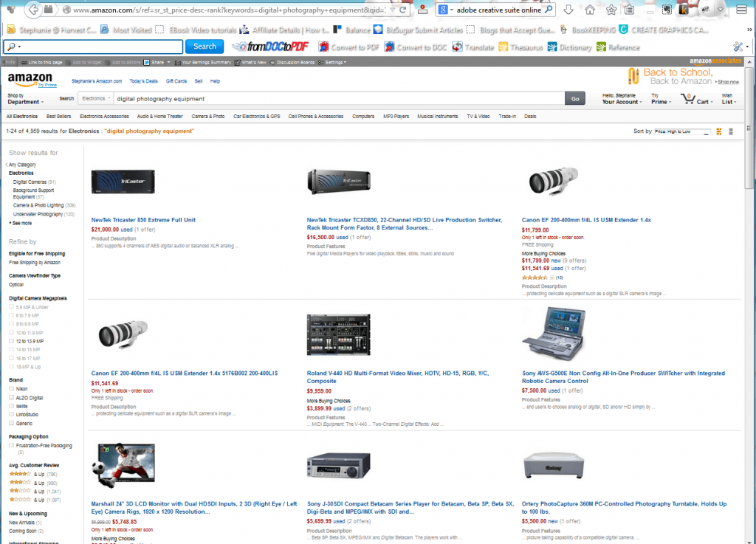The width and height of the screenshot is (756, 544).
Task: Open the Convert to PDF toolbar item
Action: click(348, 47)
